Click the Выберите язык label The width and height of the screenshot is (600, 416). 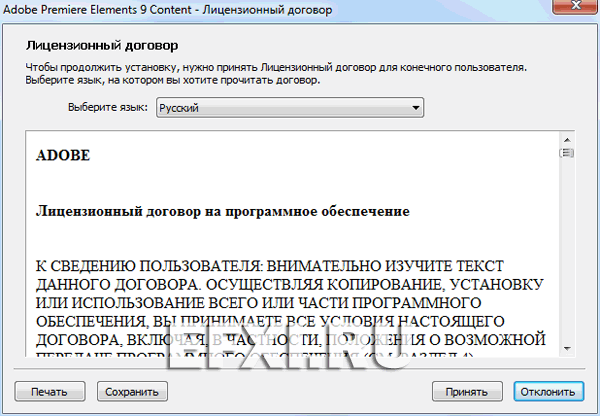pos(108,107)
